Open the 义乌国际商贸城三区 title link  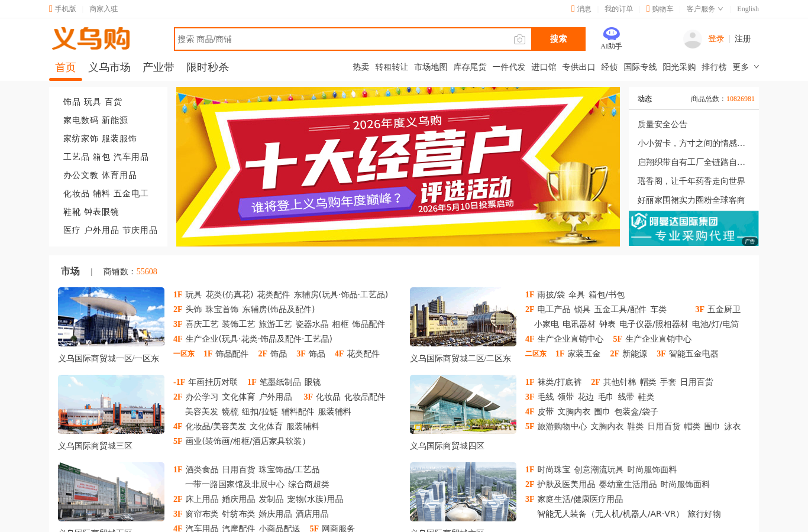(x=95, y=446)
